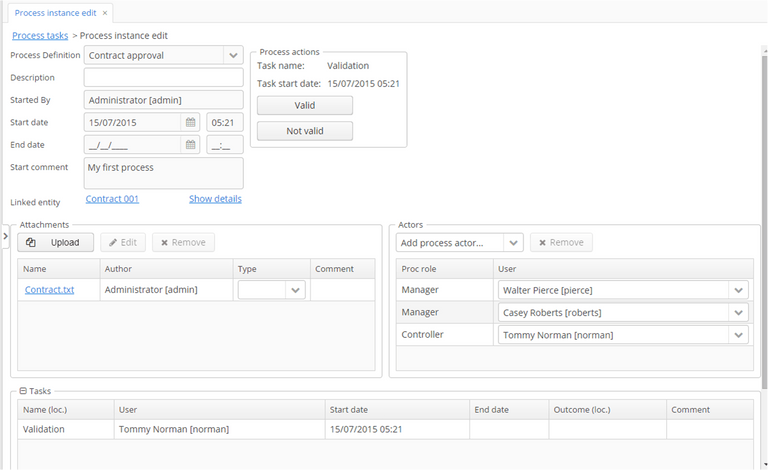Click the attachment Edit button
The width and height of the screenshot is (768, 470).
(x=123, y=242)
